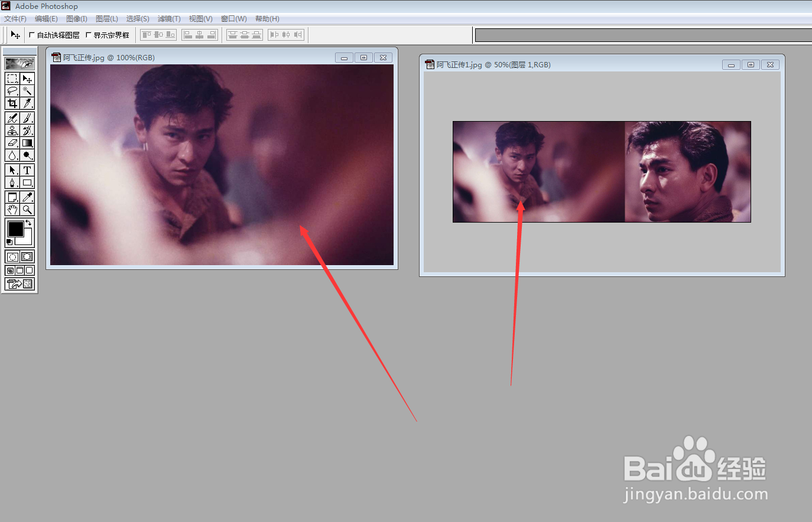Click Align Right Edges button
The height and width of the screenshot is (522, 812).
(x=212, y=35)
